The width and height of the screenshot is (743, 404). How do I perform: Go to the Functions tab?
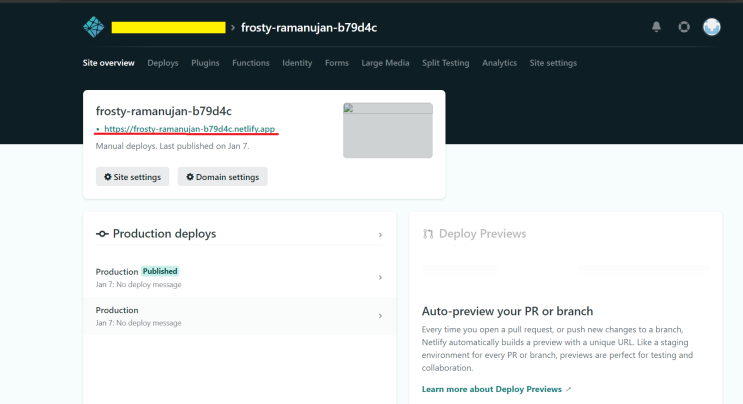(x=251, y=63)
